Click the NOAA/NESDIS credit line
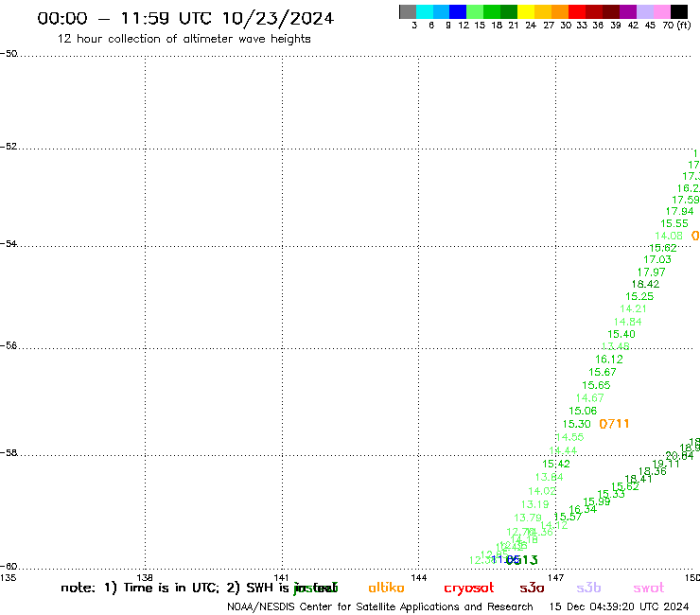Viewport: 700px width, 615px height. click(380, 606)
